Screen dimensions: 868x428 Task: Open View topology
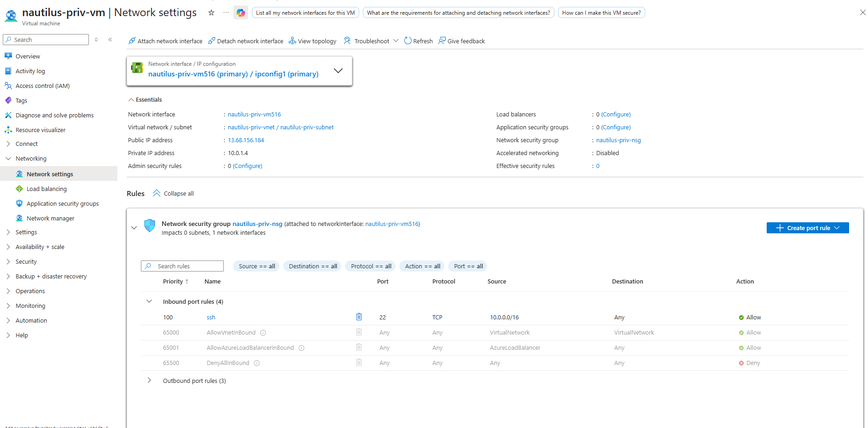coord(312,41)
